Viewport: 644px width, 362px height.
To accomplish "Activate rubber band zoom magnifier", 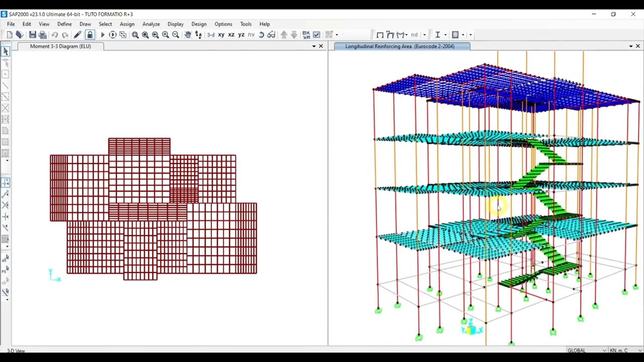I will click(x=135, y=35).
